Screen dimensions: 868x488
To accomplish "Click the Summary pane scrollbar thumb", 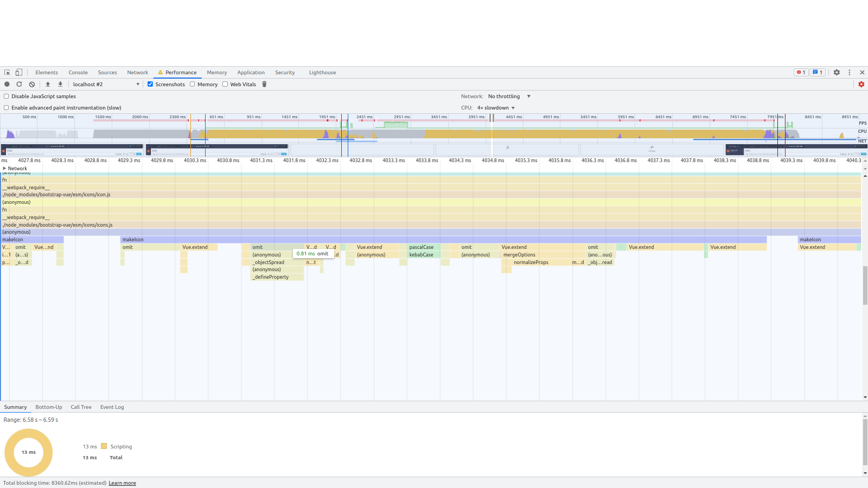I will click(865, 442).
